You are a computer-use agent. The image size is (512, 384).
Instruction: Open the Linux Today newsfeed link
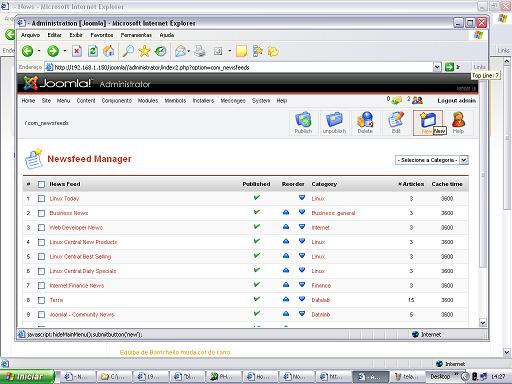coord(64,198)
